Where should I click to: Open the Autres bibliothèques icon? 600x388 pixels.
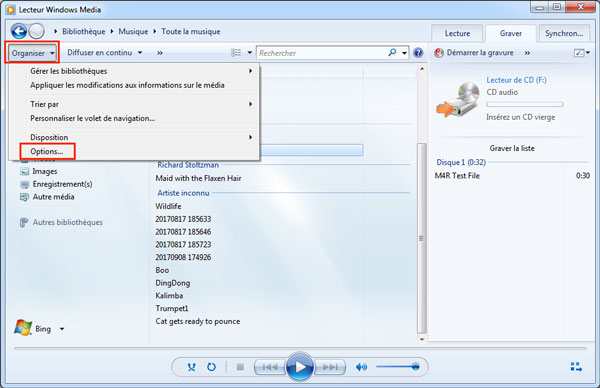coord(24,222)
